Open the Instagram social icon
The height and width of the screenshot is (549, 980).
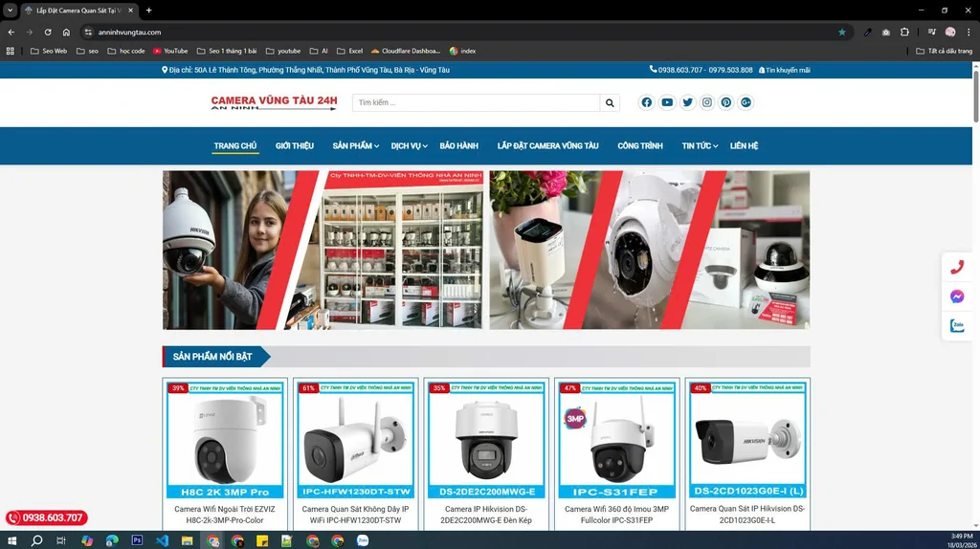click(707, 102)
